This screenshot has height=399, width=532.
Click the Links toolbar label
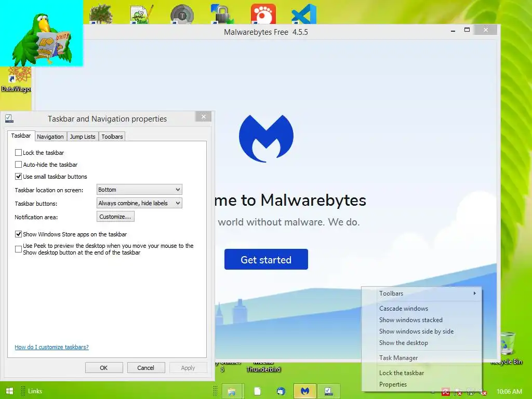35,391
